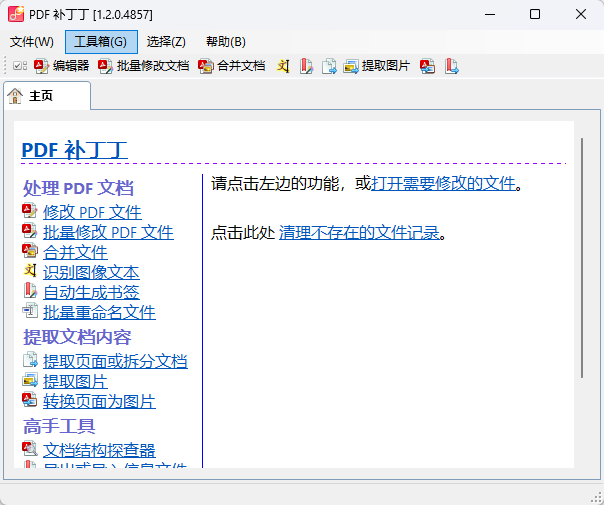Click the 打开需要修改的文件 link
Viewport: 604px width, 505px height.
pyautogui.click(x=443, y=183)
